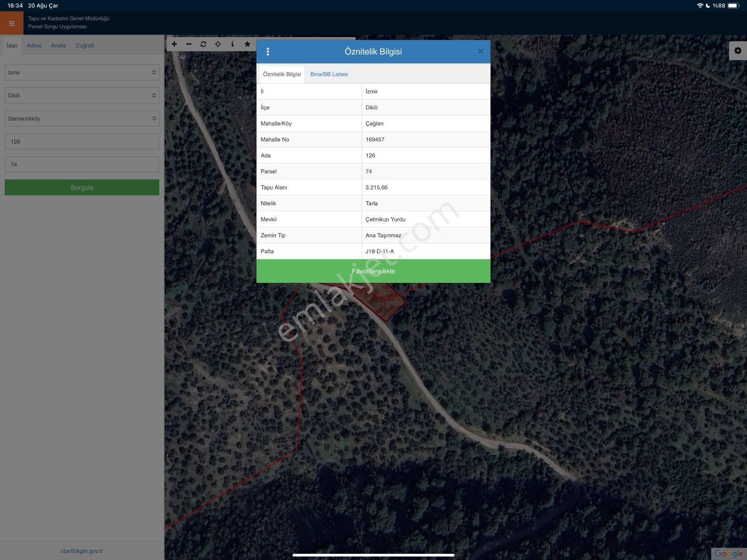Open the Analiz tab
Viewport: 747px width, 560px height.
[x=58, y=46]
